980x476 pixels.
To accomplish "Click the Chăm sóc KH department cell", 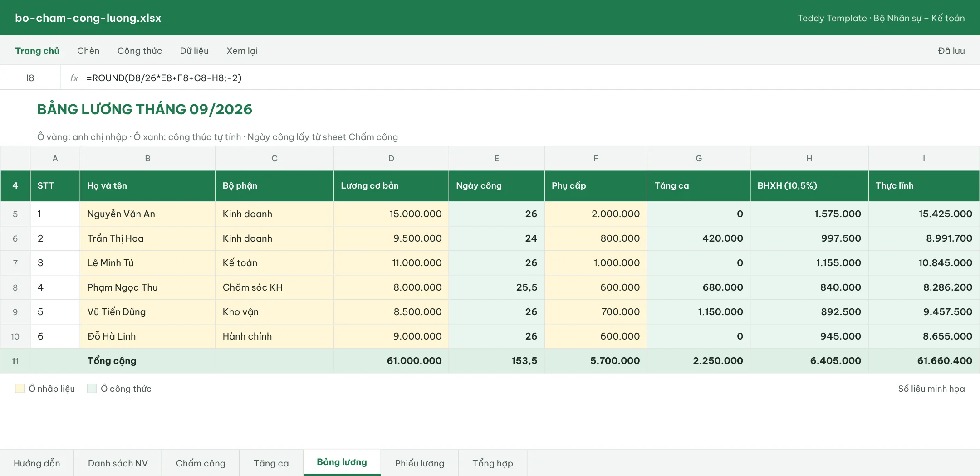I will click(x=274, y=287).
